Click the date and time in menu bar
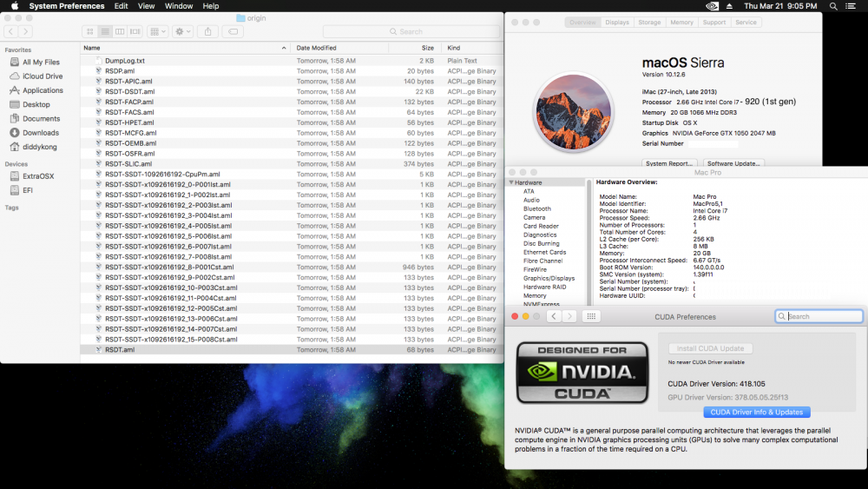868x489 pixels. [x=780, y=6]
